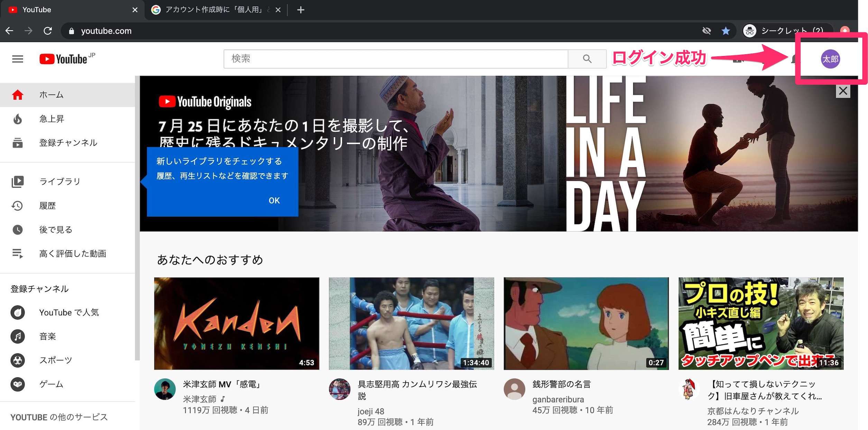
Task: Select the 後で見る clock icon
Action: (x=18, y=230)
